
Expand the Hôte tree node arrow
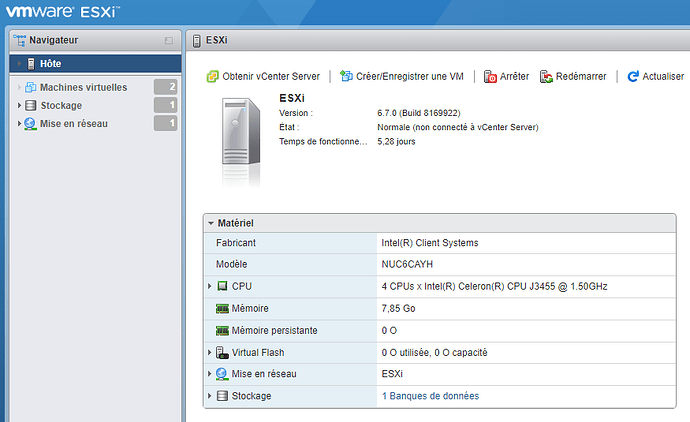pyautogui.click(x=19, y=64)
